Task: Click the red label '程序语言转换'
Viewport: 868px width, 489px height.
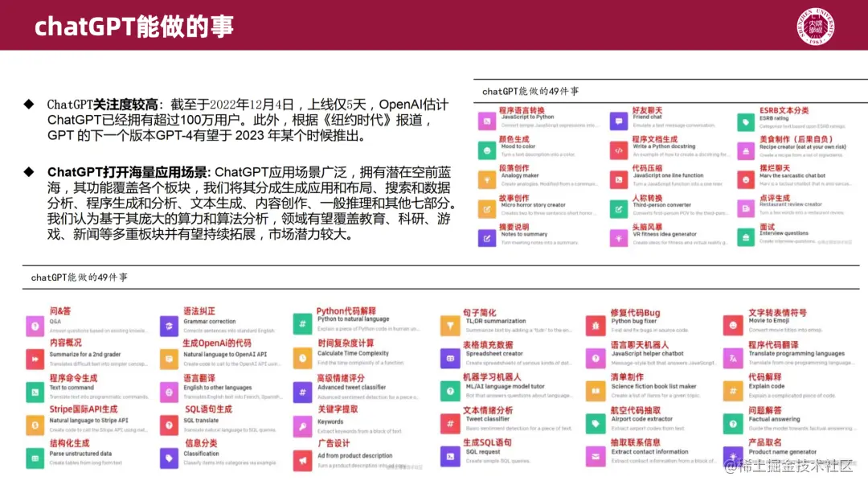Action: pyautogui.click(x=522, y=110)
